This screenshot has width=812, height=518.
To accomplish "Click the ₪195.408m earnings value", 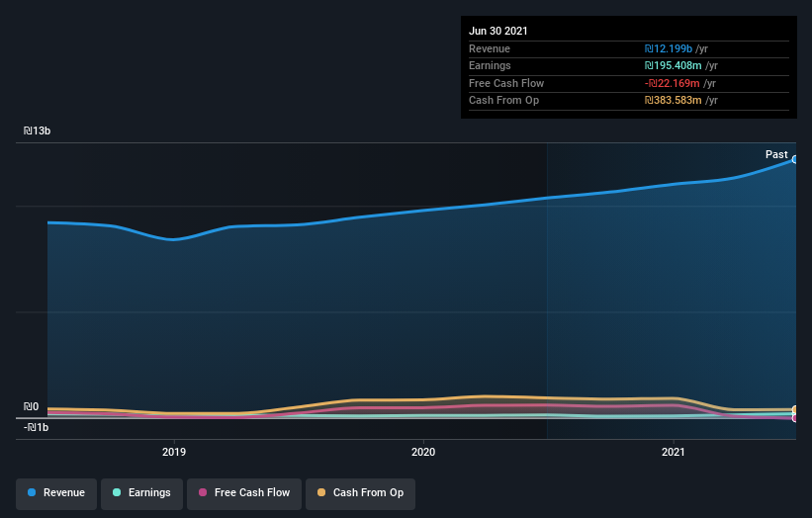I will [673, 65].
